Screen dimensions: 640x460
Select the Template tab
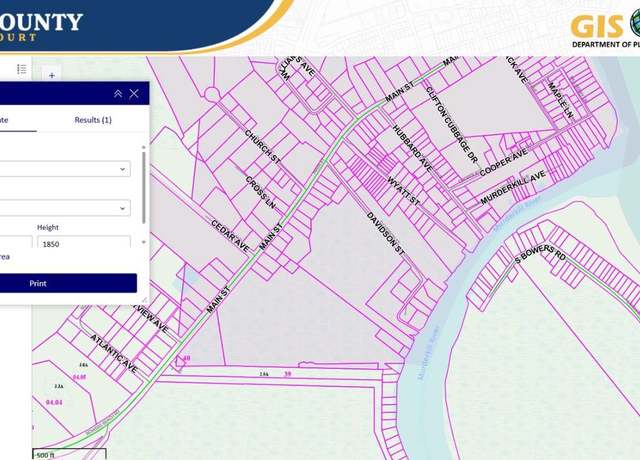[x=4, y=120]
